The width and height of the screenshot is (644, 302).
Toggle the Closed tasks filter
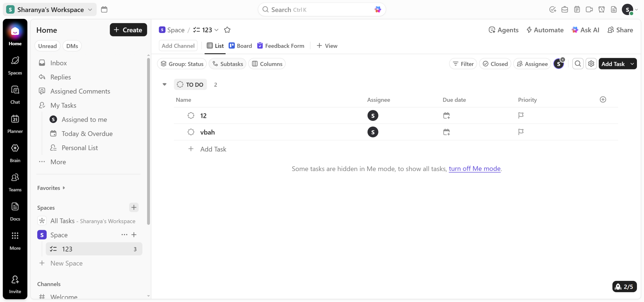[495, 64]
